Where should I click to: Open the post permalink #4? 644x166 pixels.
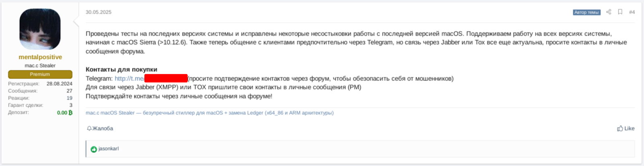[632, 12]
